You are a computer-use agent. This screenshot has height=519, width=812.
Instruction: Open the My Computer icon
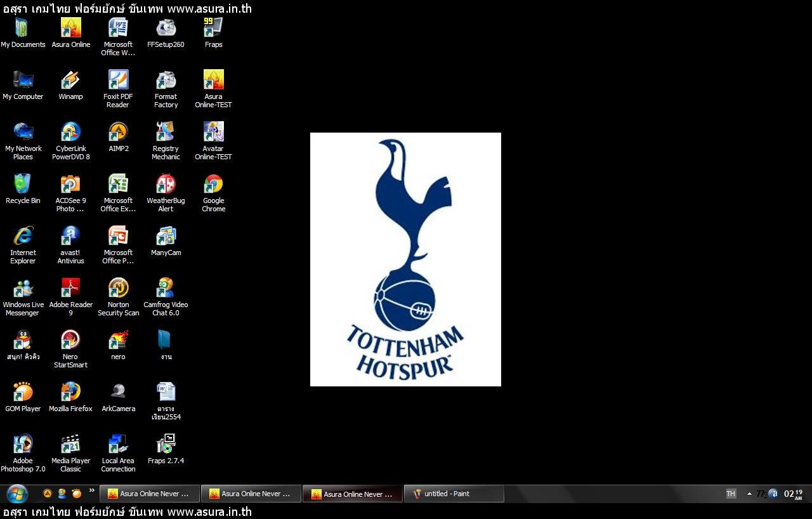coord(23,85)
